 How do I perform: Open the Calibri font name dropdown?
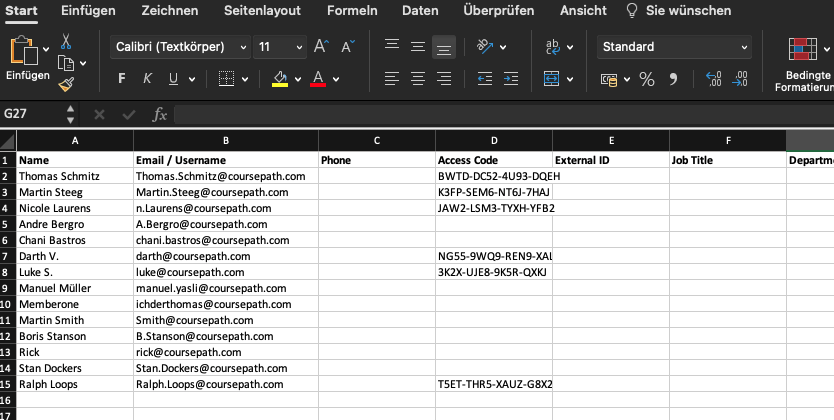click(180, 47)
